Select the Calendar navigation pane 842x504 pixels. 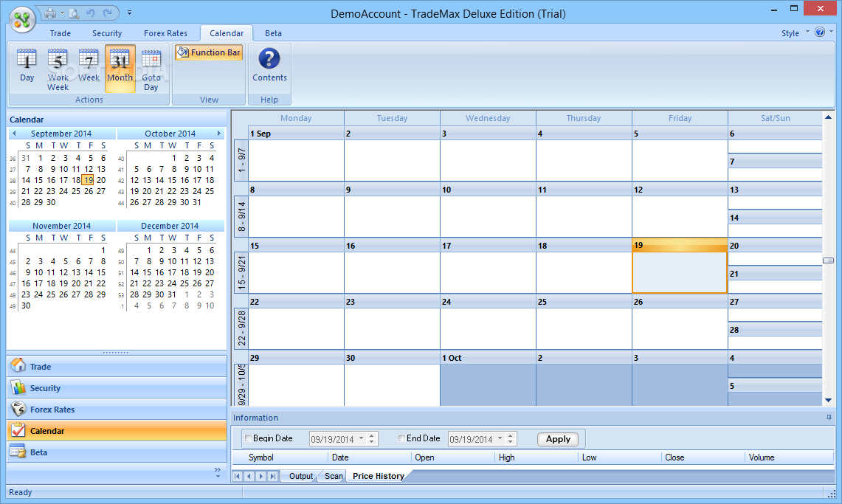point(117,431)
